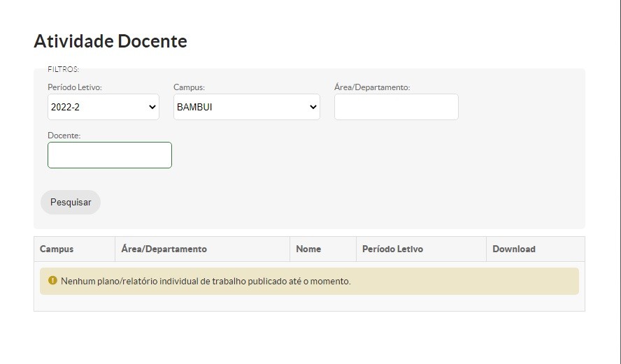Focus the Área/Departamento text input

click(x=396, y=107)
